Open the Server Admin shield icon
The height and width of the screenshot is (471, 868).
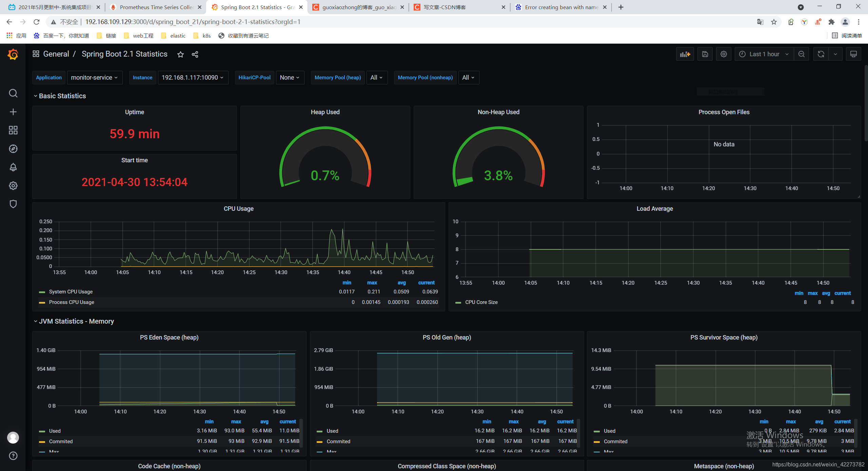point(13,204)
